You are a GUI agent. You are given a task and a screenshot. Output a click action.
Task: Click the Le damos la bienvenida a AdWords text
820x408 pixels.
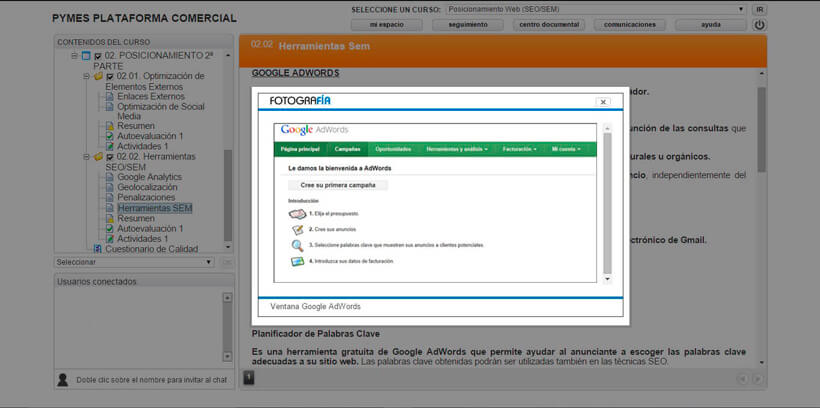pos(340,168)
